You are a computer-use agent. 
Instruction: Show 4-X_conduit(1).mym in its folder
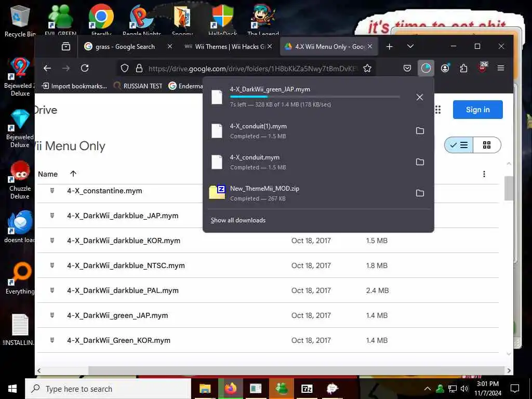(420, 130)
